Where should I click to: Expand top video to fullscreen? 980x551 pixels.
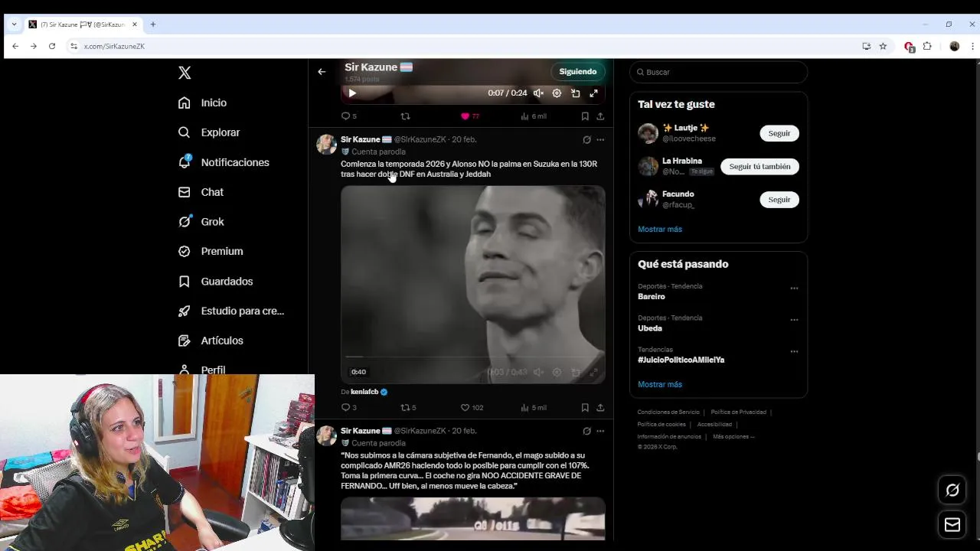593,93
